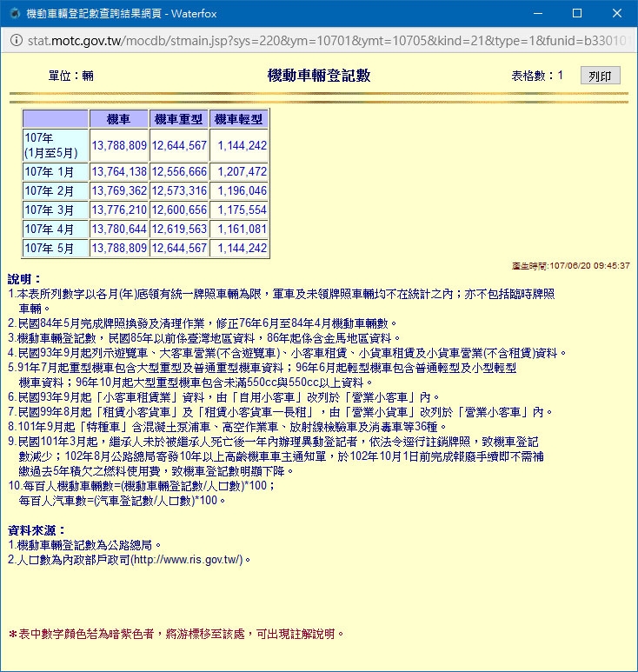The width and height of the screenshot is (638, 672).
Task: Click value 12,600,656 in 3月 row
Action: click(x=179, y=210)
